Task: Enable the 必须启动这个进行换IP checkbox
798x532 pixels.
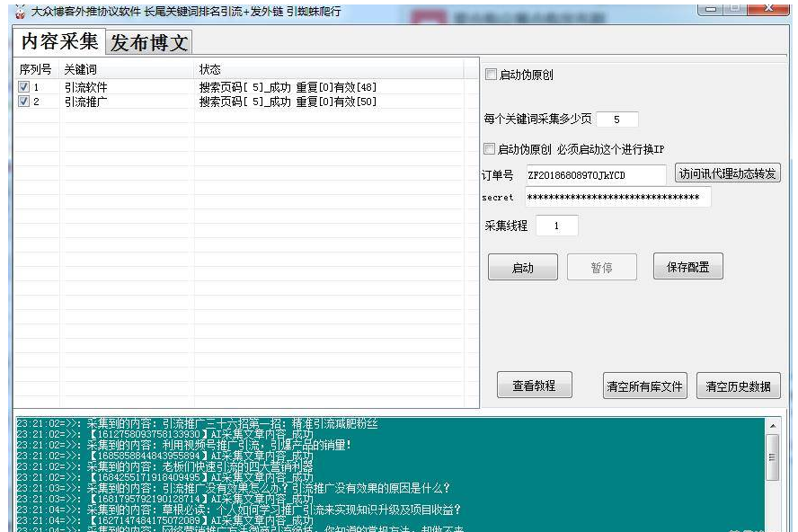Action: click(491, 149)
